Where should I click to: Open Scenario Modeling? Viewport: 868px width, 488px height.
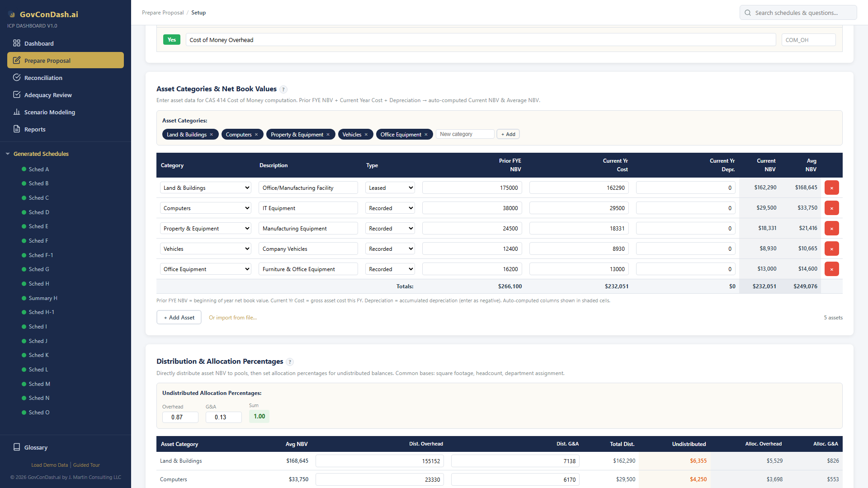click(50, 112)
